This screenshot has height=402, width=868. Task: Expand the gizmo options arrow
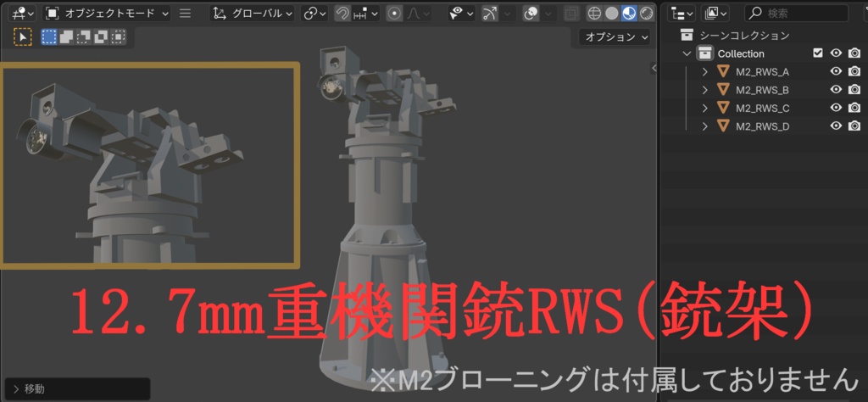[x=507, y=14]
